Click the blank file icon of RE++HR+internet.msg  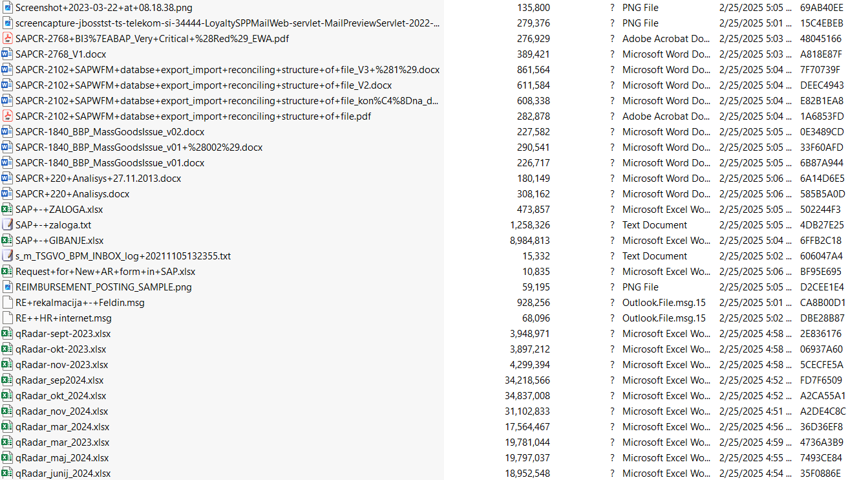pyautogui.click(x=7, y=318)
